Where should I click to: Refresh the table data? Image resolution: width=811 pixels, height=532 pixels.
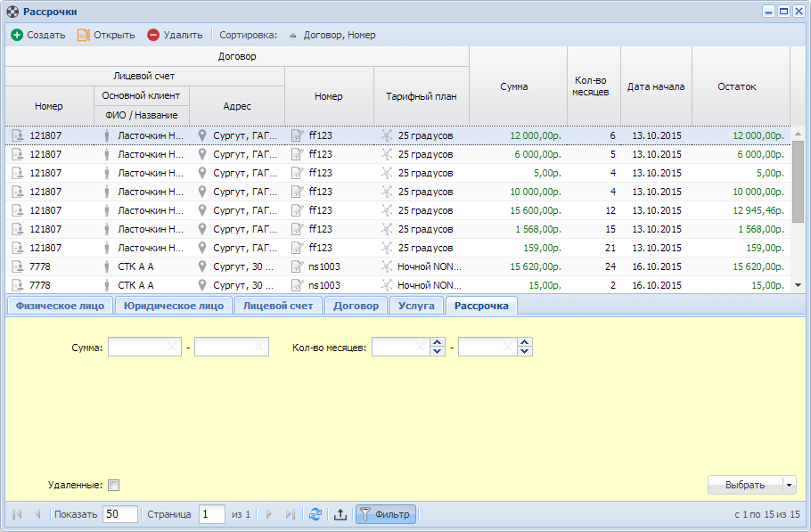pos(315,514)
